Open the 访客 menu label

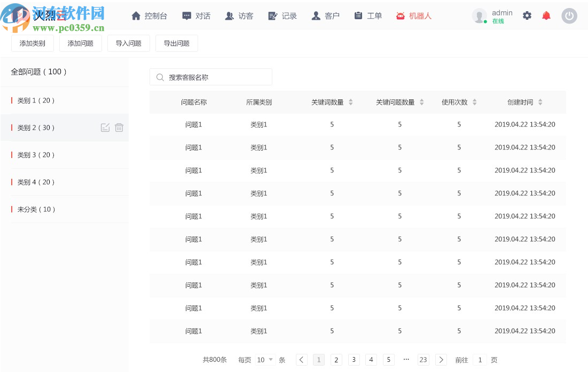(246, 15)
